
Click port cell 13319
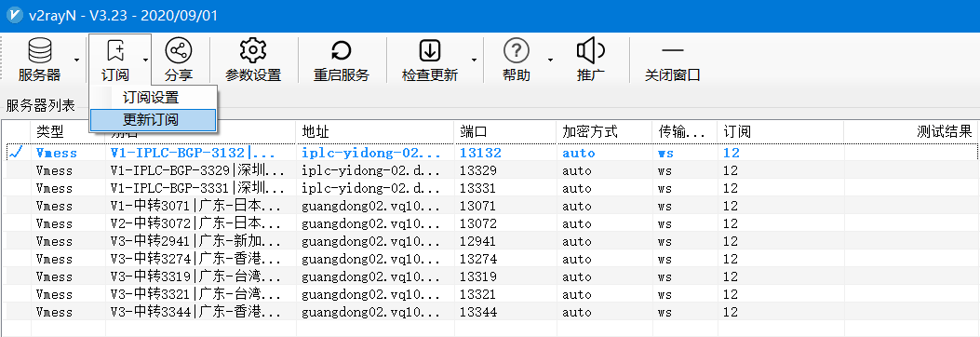[x=478, y=276]
